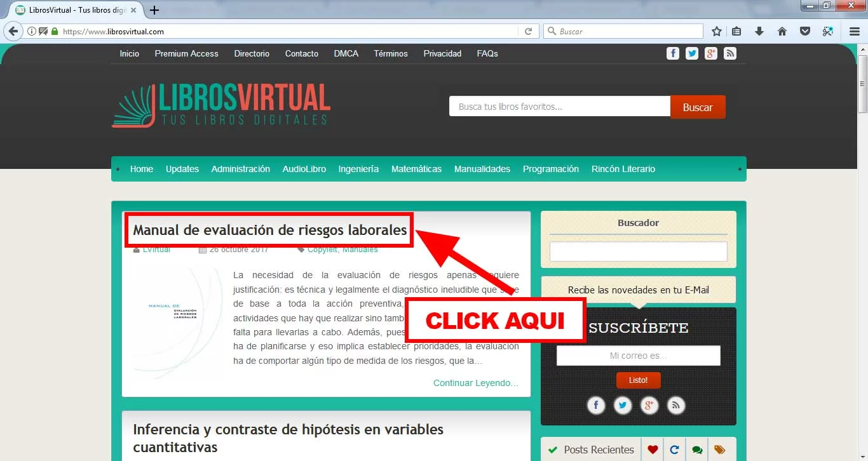Open Programación category
This screenshot has height=461, width=868.
(551, 169)
